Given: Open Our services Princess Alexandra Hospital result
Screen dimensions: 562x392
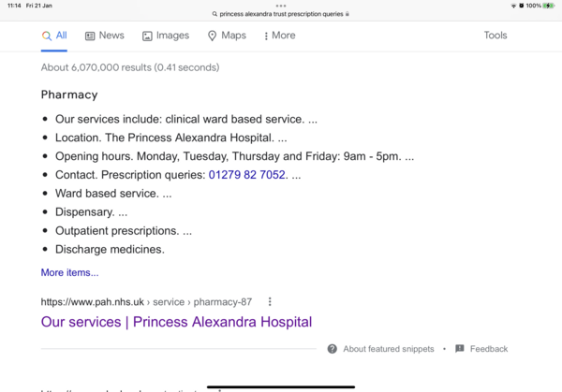Looking at the screenshot, I should [176, 322].
